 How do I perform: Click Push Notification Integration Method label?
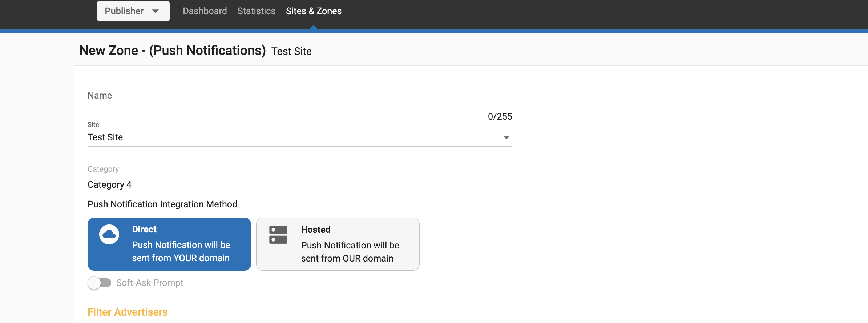tap(162, 204)
